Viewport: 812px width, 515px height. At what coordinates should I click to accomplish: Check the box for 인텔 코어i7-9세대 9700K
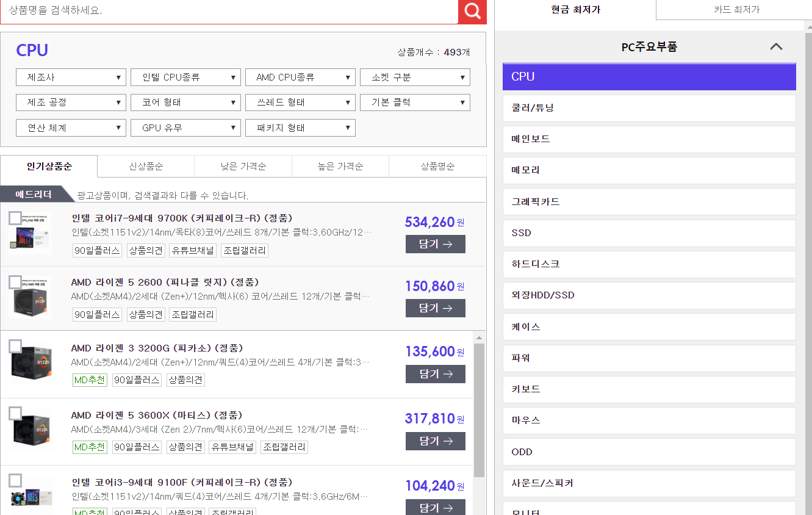click(15, 218)
